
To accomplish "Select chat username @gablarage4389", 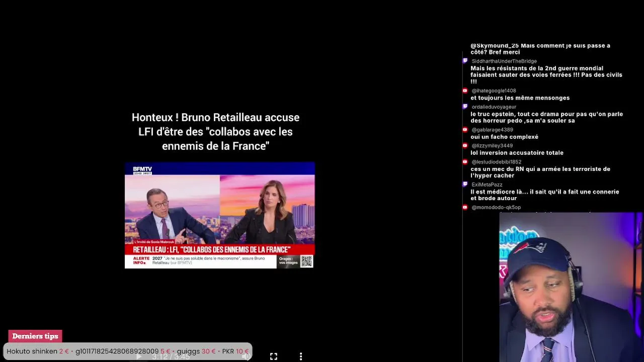I will pyautogui.click(x=492, y=130).
